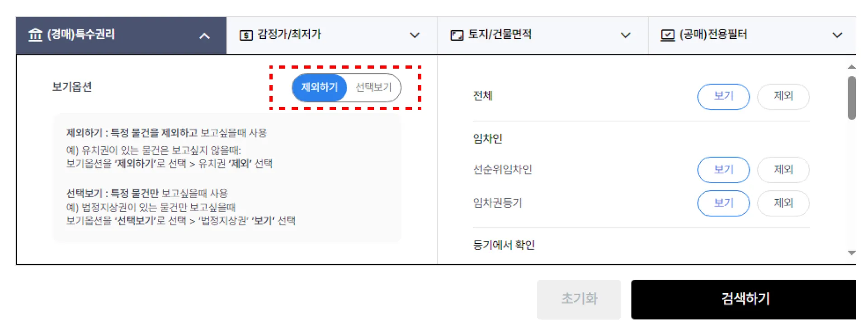Select 보기 for 선순위임차인
This screenshot has height=330, width=868.
coord(723,170)
